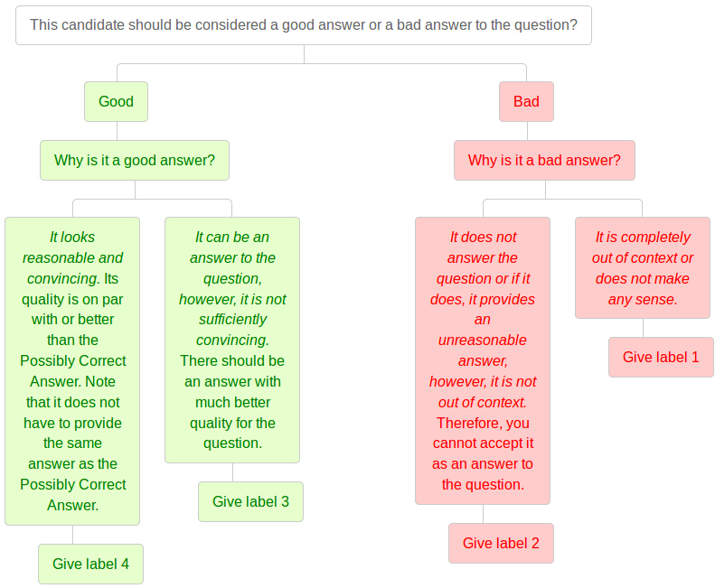This screenshot has width=715, height=588.
Task: Click the 'It can be an answer' description
Action: coord(232,340)
